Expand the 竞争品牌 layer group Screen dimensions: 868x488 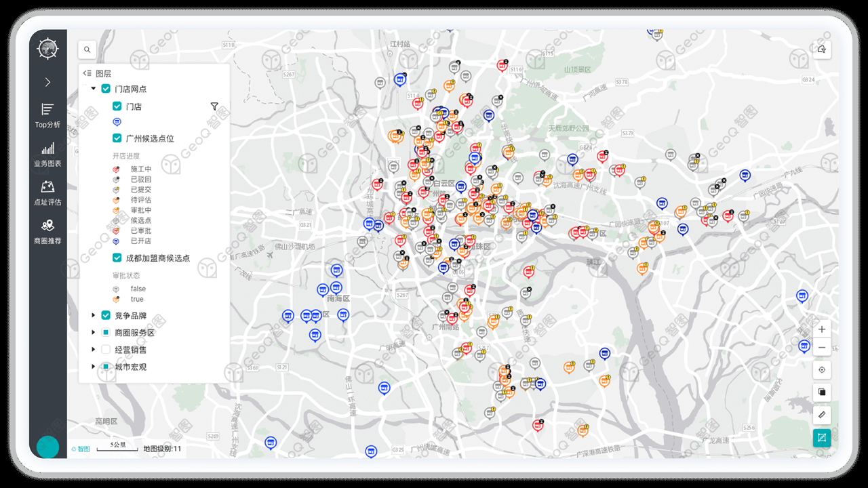point(94,316)
